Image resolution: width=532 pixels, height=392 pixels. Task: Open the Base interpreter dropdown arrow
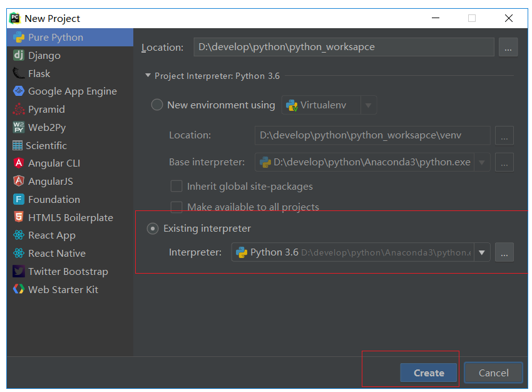pyautogui.click(x=481, y=162)
